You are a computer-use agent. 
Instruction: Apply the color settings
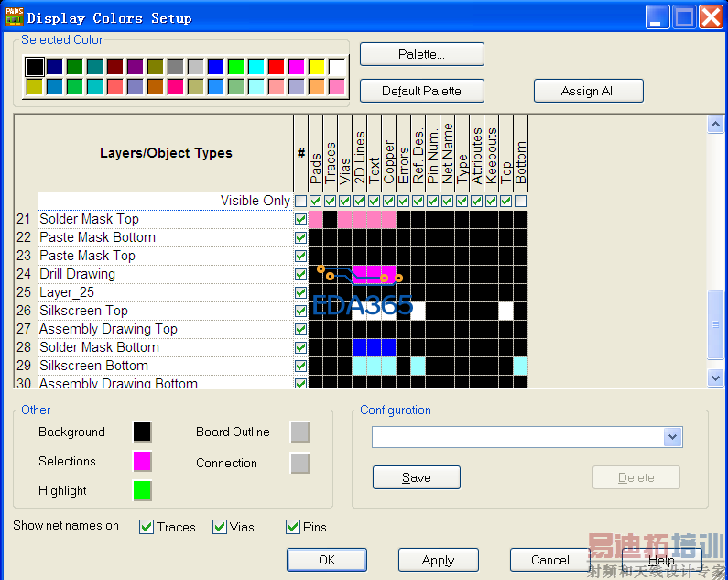439,560
